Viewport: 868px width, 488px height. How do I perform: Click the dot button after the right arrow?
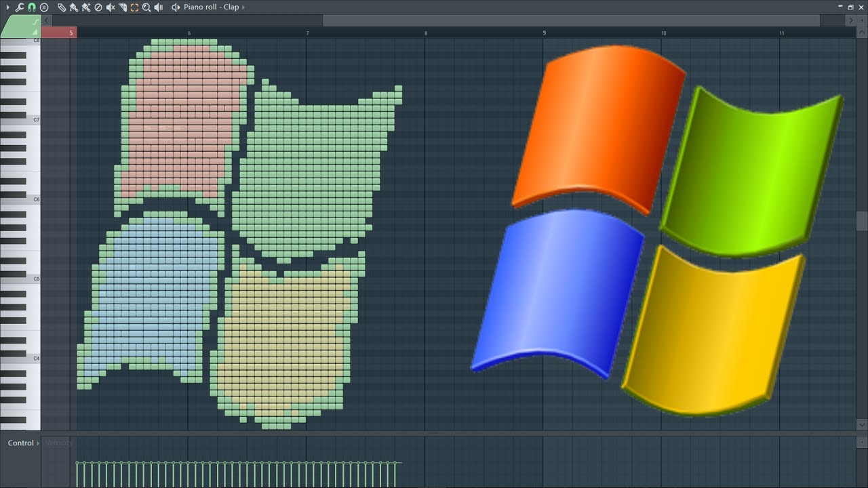(862, 20)
